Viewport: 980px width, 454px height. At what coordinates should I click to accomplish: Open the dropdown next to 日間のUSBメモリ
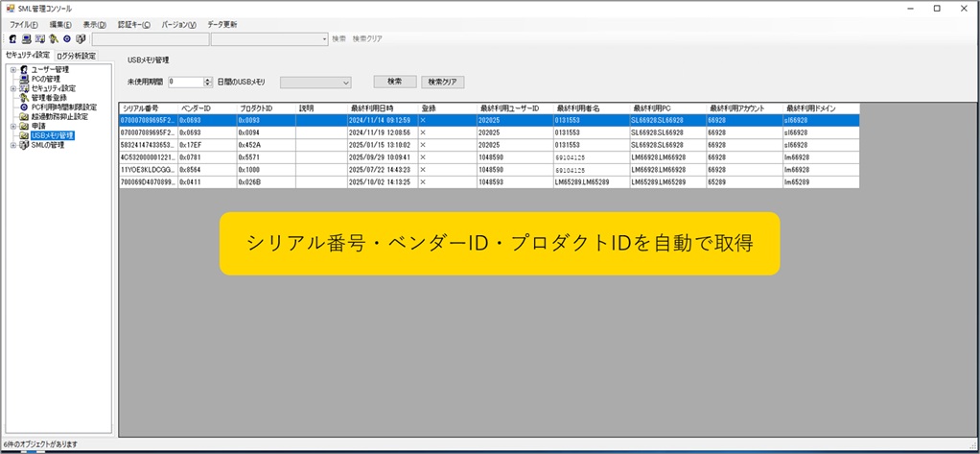(345, 83)
